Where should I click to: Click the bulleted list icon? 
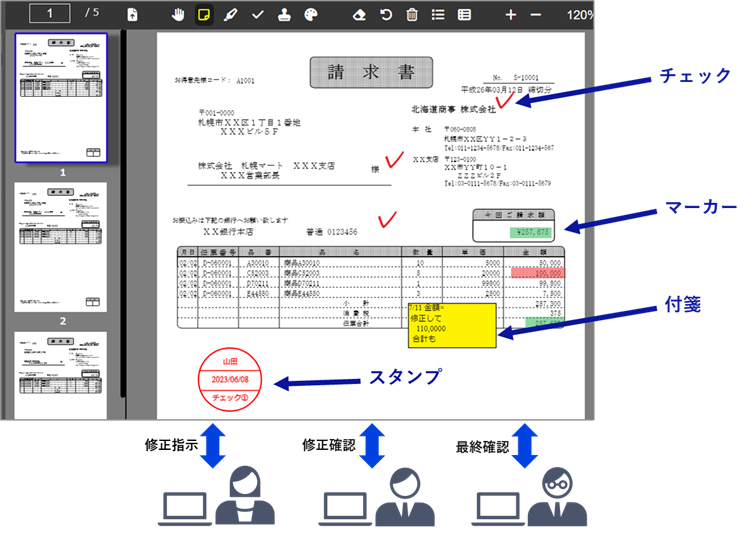click(438, 15)
